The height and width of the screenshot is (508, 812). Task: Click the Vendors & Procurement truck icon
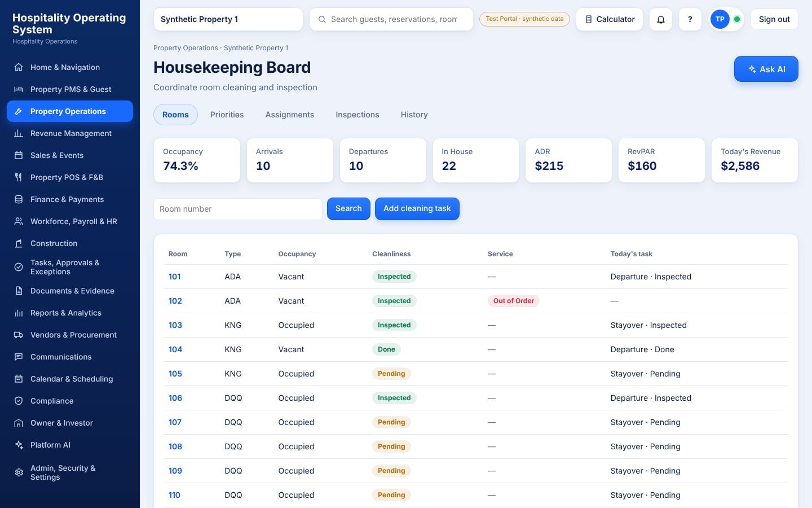coord(19,335)
